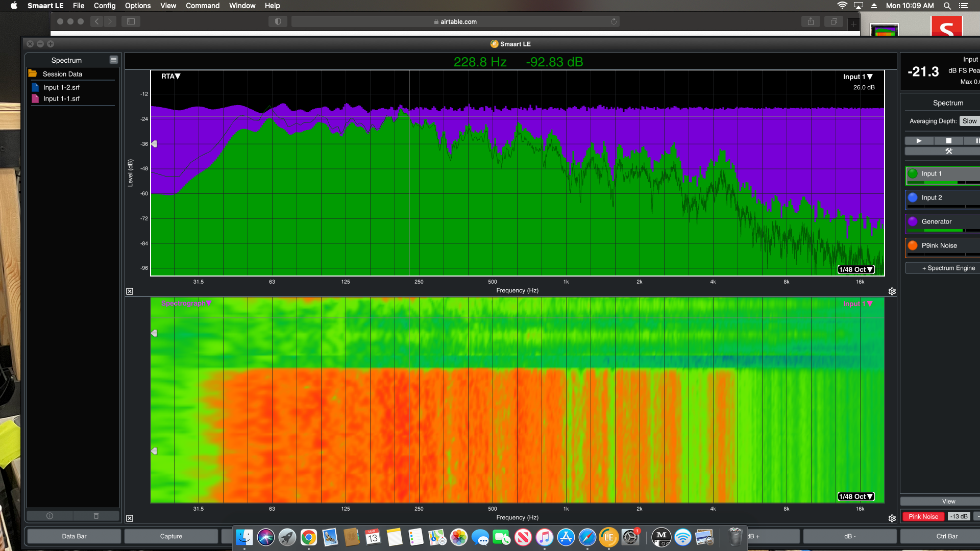Adjust RTA threshold triangle slider on level axis
This screenshot has width=980, height=551.
pyautogui.click(x=154, y=144)
